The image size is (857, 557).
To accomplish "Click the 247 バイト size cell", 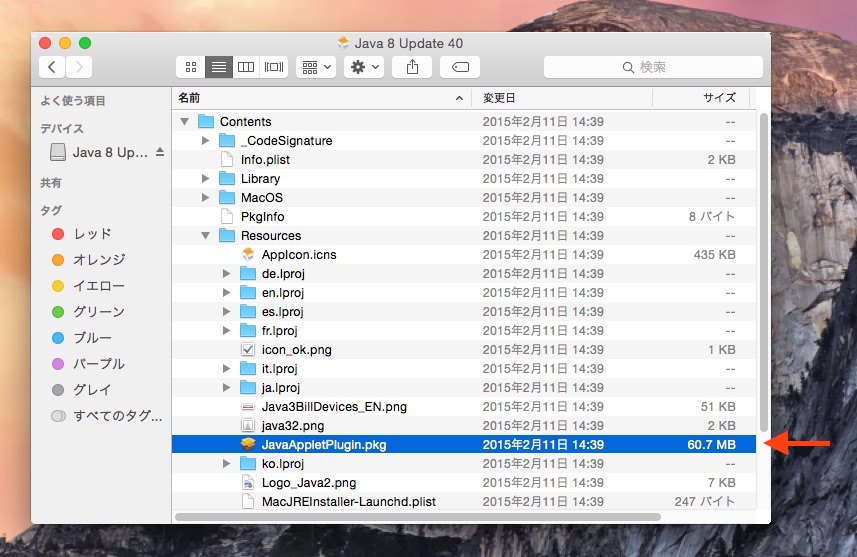I will [705, 501].
